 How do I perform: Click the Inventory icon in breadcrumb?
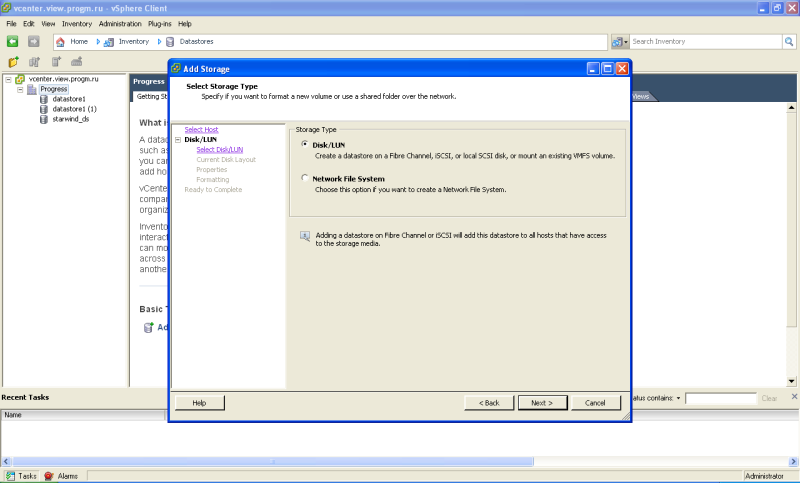tap(109, 42)
